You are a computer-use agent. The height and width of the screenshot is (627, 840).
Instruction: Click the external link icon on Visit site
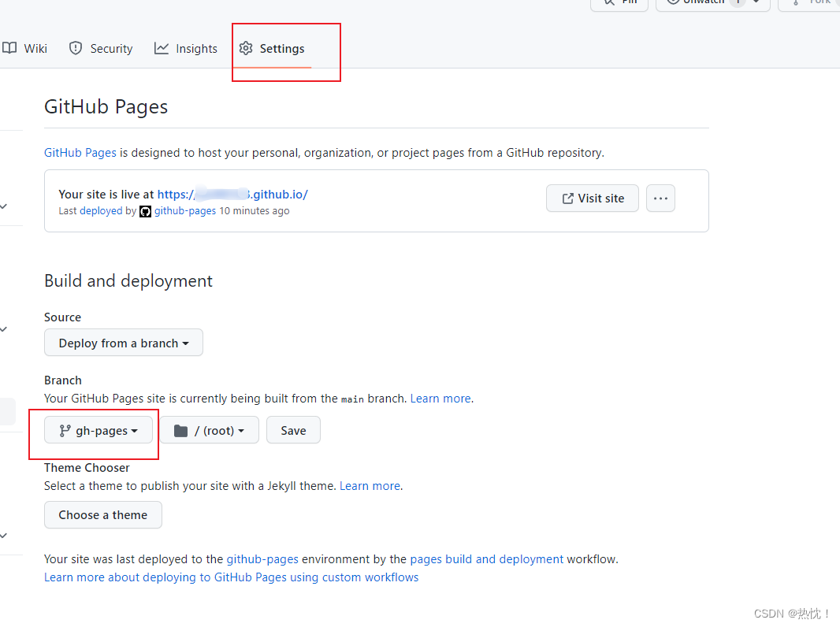(x=568, y=198)
